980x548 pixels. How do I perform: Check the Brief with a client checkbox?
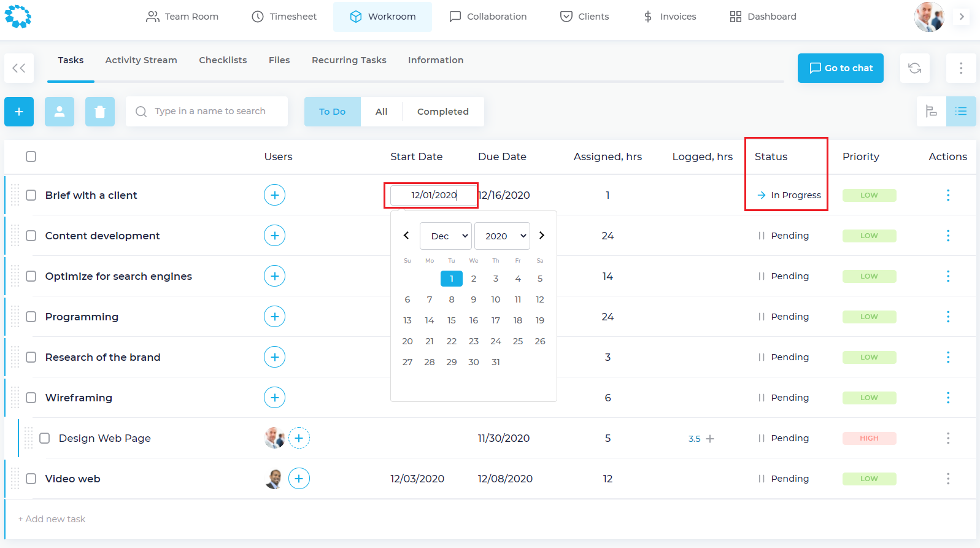(31, 195)
